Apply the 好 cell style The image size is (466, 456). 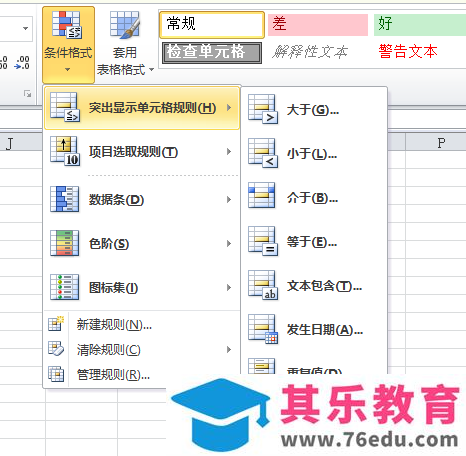click(x=420, y=25)
